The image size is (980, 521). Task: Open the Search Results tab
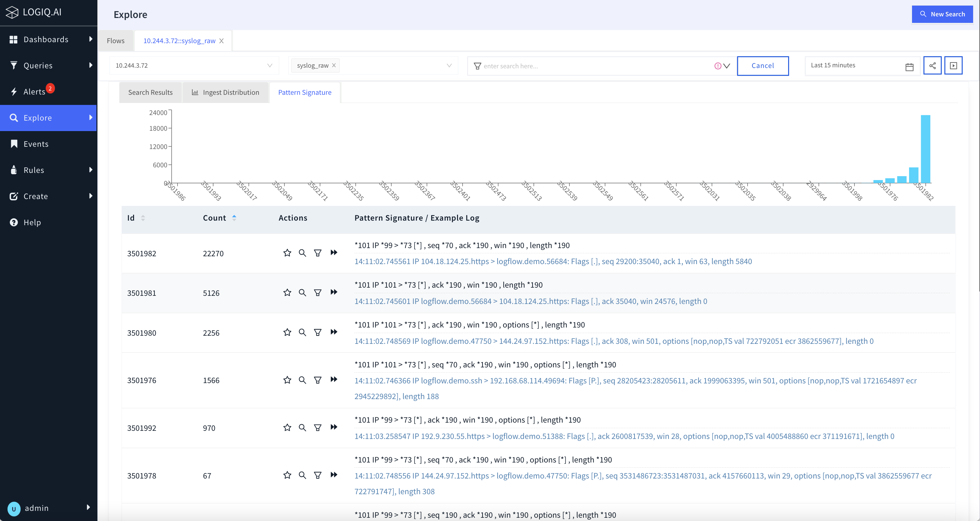coord(150,92)
